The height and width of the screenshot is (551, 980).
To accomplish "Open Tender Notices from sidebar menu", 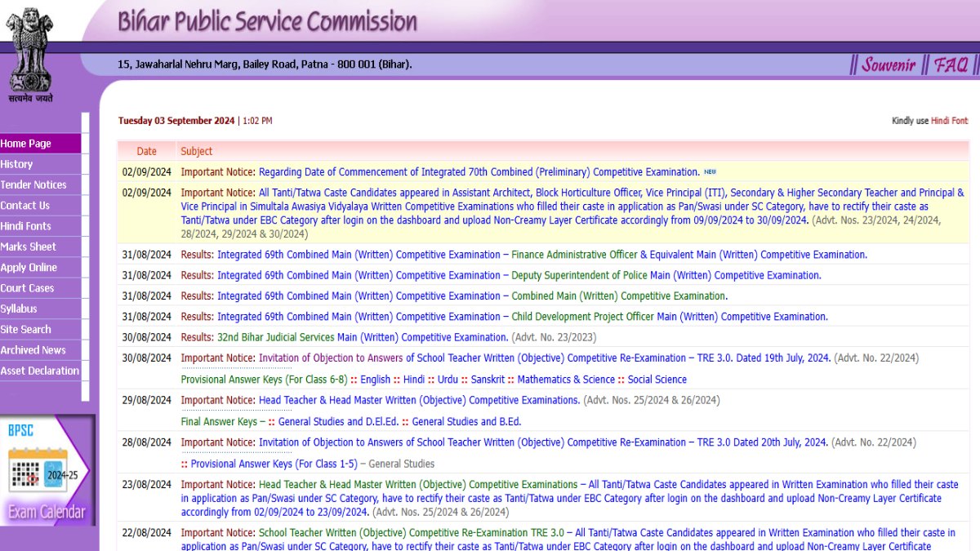I will 33,185.
